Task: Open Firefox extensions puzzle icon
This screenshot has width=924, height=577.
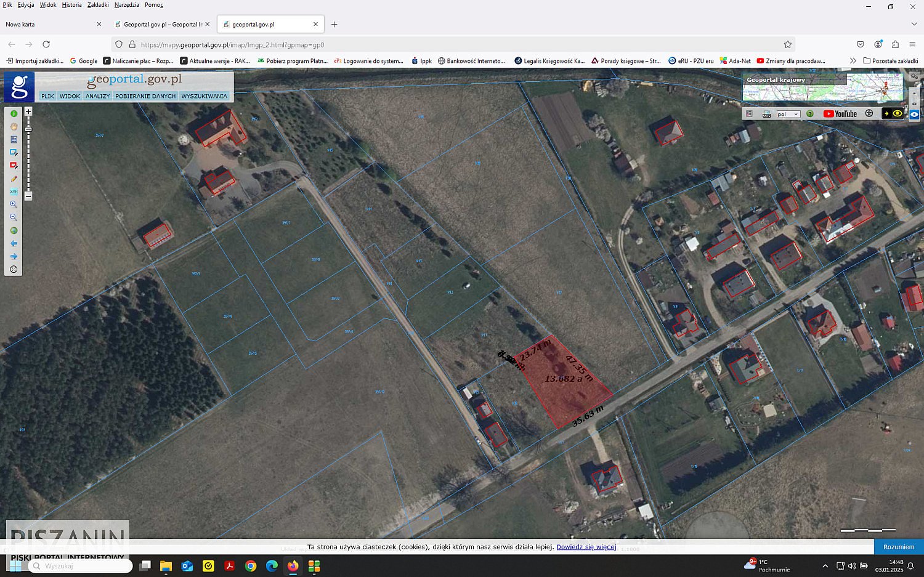Action: [x=895, y=44]
